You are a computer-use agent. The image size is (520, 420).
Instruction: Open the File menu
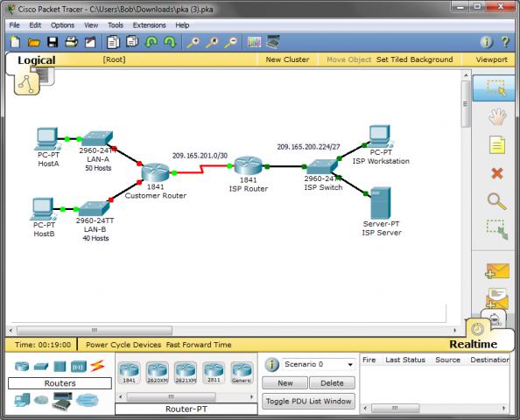point(14,25)
